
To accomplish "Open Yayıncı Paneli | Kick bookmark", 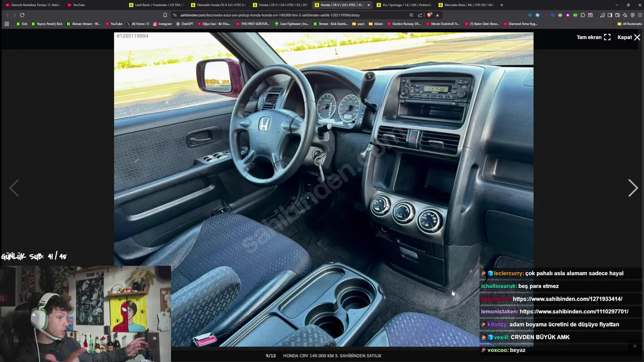I will [x=47, y=24].
